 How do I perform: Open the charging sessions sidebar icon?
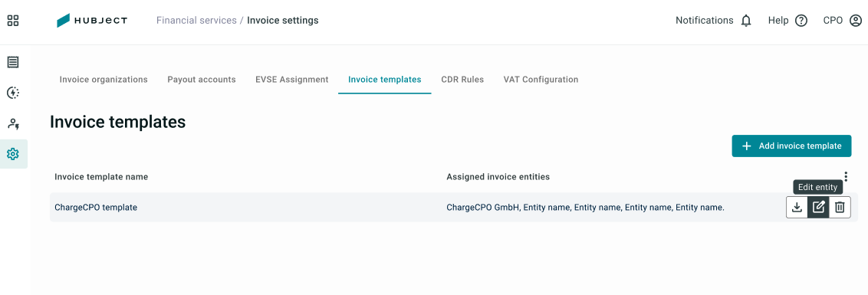point(13,93)
